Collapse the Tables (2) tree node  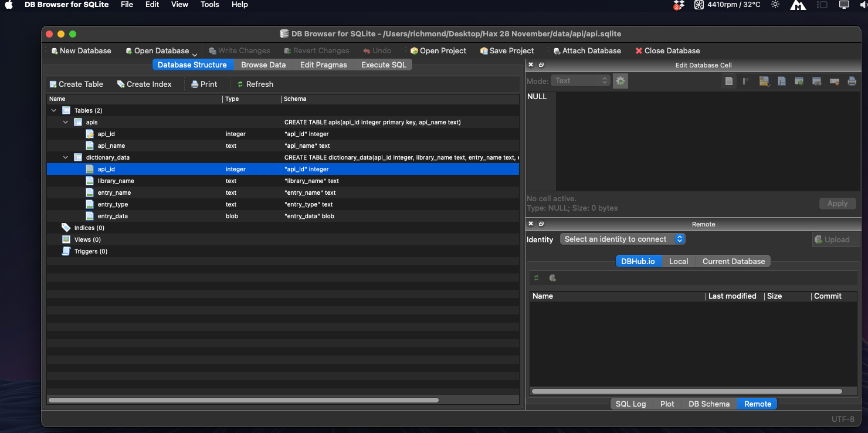pos(54,110)
